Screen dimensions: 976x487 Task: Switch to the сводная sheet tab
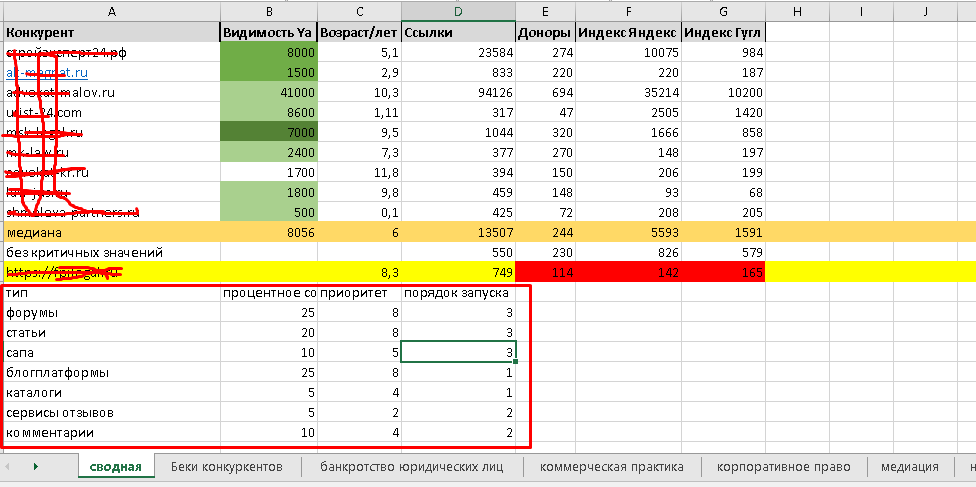click(115, 467)
